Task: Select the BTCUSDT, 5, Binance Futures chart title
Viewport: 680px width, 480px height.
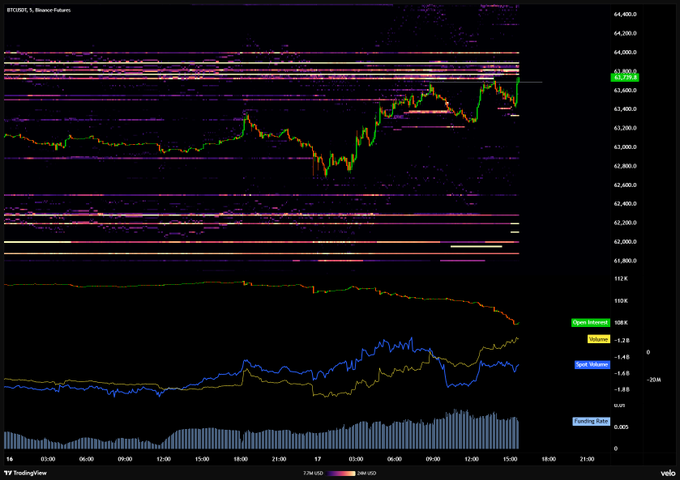Action: [x=39, y=10]
